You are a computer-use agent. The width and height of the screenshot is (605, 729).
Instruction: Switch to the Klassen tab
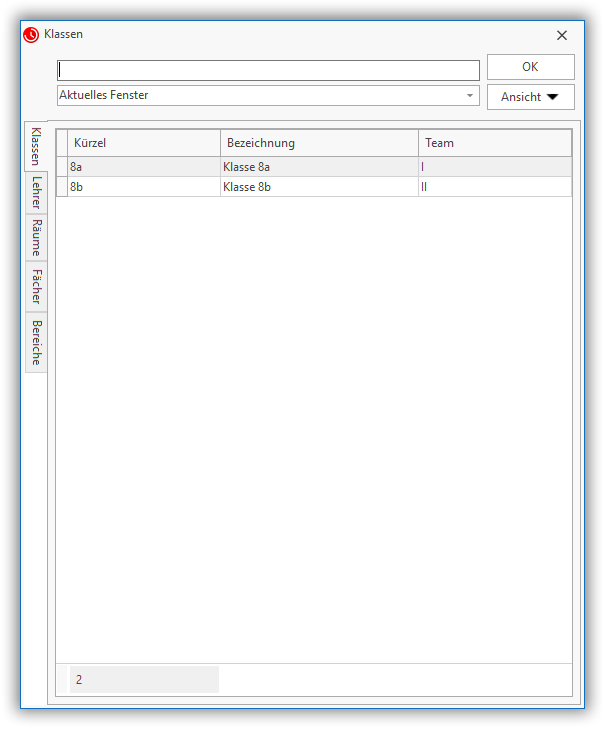pyautogui.click(x=36, y=146)
